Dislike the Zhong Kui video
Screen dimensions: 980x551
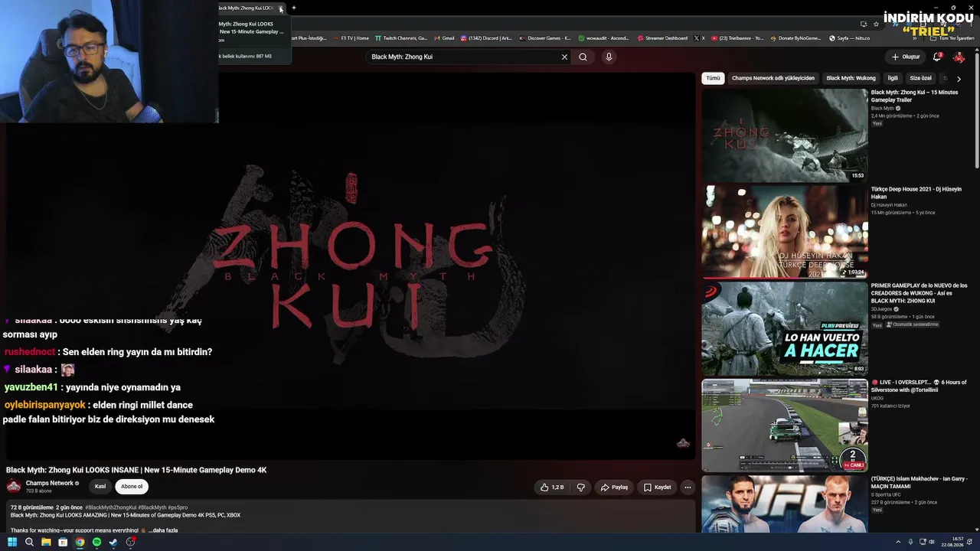581,487
